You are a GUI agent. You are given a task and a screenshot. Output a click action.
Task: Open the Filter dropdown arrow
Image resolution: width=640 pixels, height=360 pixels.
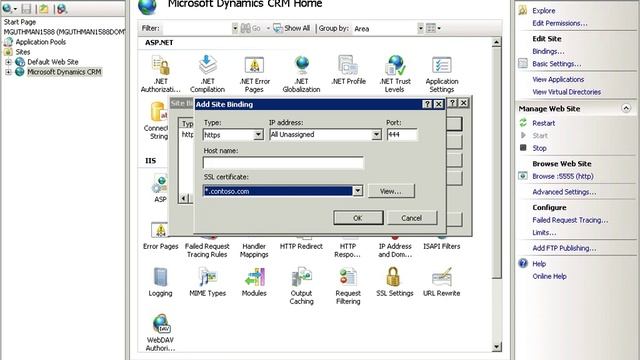[235, 28]
